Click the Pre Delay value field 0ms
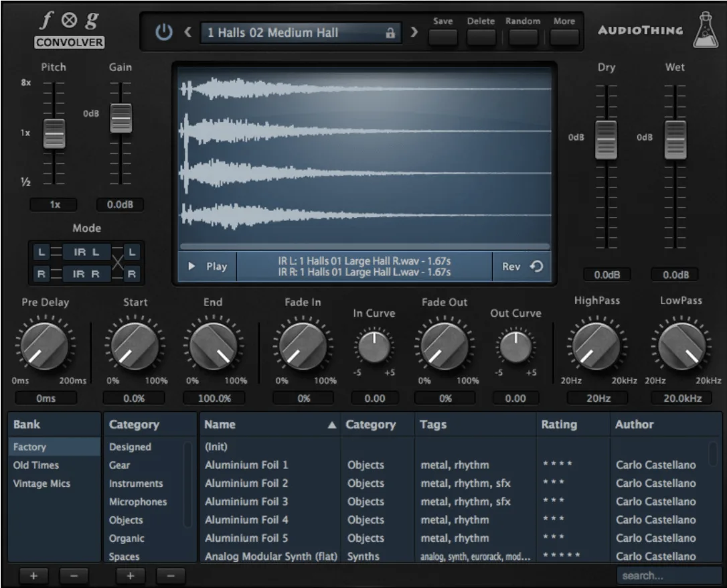The width and height of the screenshot is (727, 588). pyautogui.click(x=46, y=398)
